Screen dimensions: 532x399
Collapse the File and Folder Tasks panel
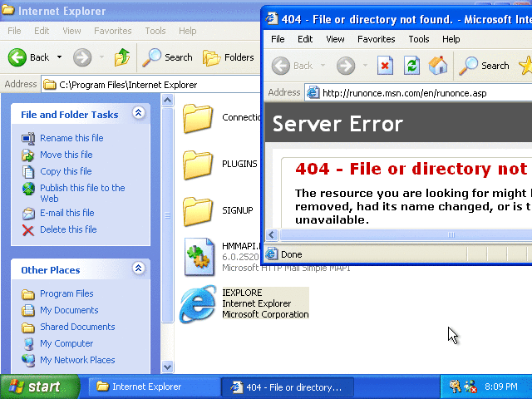tap(139, 113)
